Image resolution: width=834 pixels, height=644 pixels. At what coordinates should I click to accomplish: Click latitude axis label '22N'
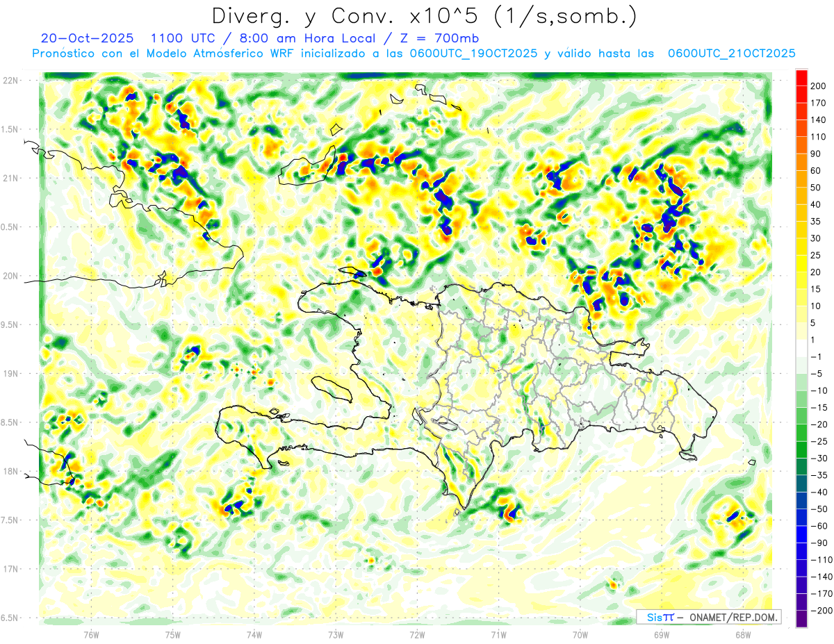click(x=10, y=81)
